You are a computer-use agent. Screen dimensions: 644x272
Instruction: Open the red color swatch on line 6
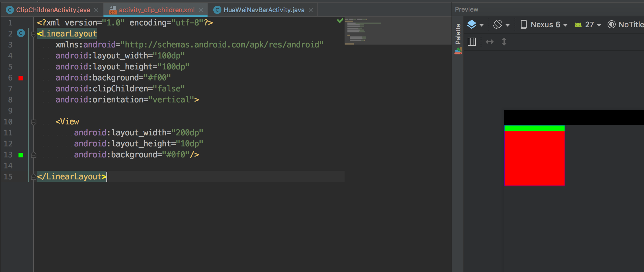tap(21, 78)
